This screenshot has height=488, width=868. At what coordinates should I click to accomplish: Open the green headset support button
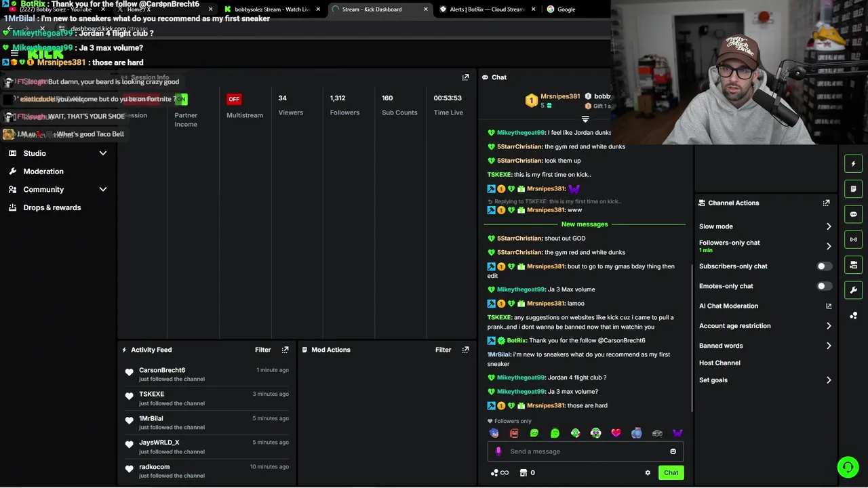pyautogui.click(x=847, y=467)
